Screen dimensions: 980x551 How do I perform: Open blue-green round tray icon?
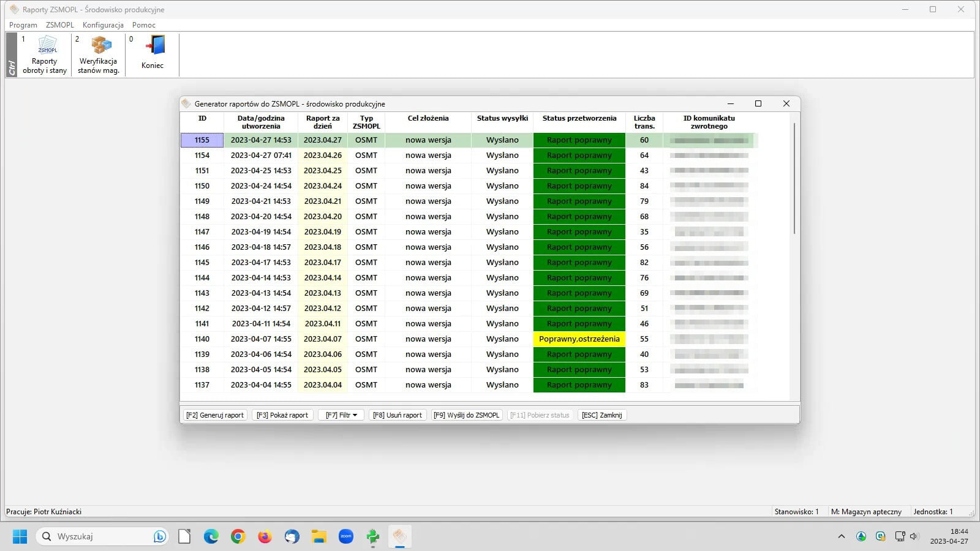pyautogui.click(x=861, y=537)
